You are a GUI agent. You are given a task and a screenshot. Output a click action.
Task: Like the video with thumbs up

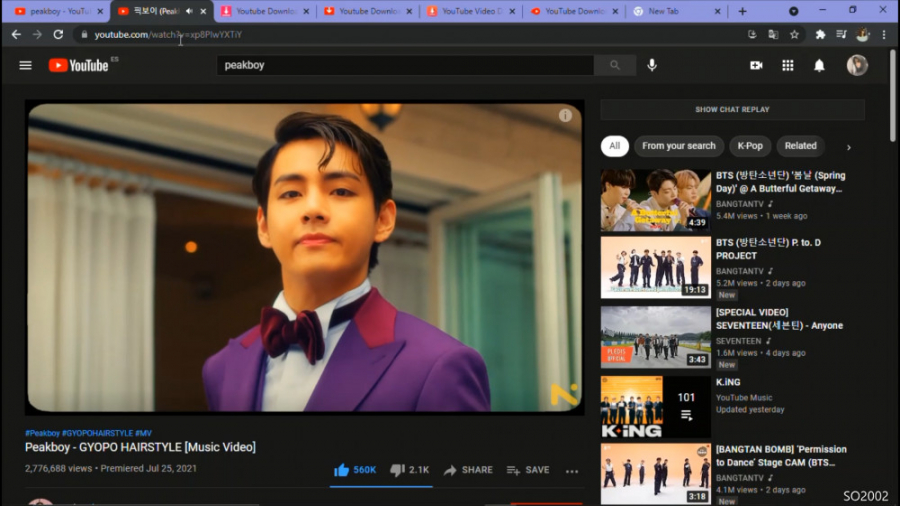click(x=355, y=470)
